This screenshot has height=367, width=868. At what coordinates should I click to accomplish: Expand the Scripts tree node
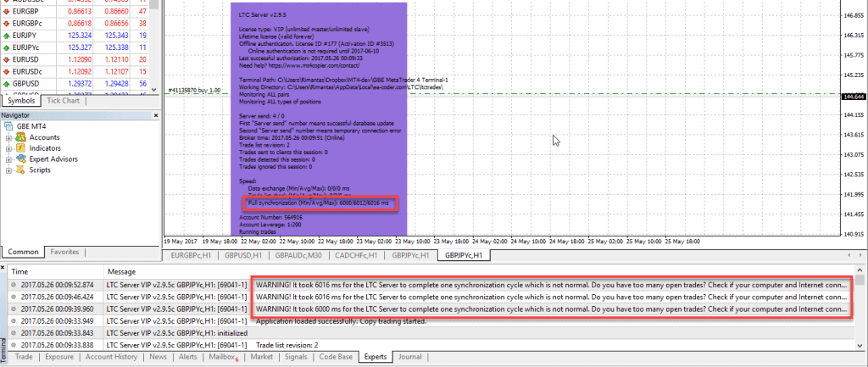coord(9,170)
